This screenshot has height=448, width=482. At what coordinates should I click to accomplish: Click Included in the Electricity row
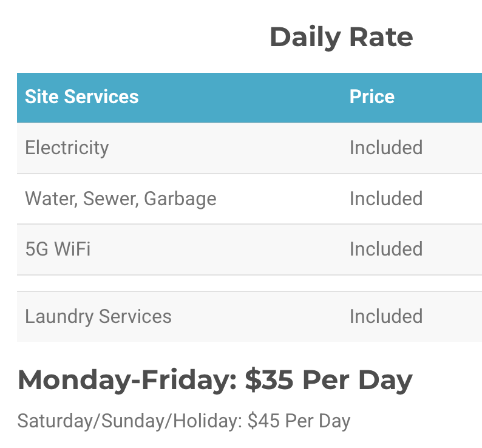click(x=385, y=148)
